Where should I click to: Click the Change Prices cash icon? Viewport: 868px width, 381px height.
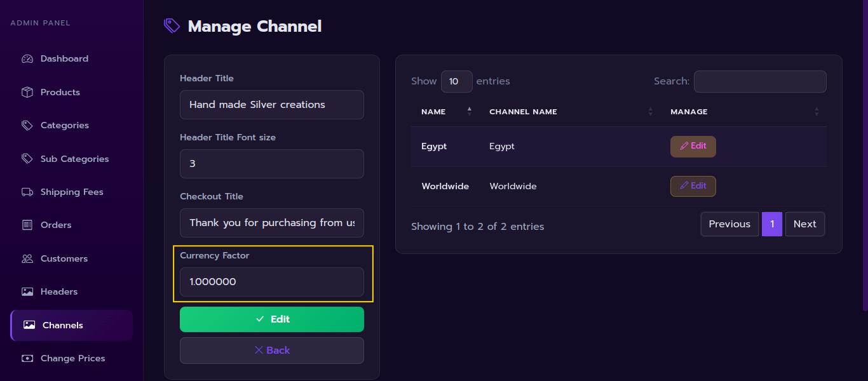tap(27, 358)
